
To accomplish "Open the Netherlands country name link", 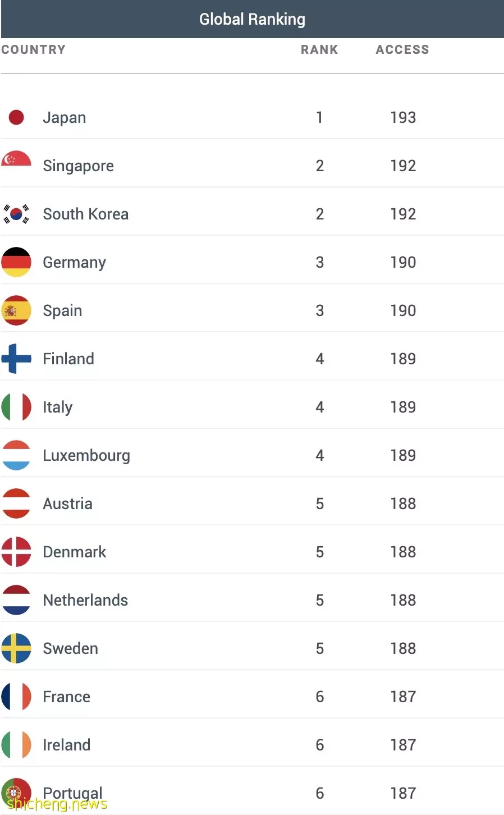I will point(85,600).
